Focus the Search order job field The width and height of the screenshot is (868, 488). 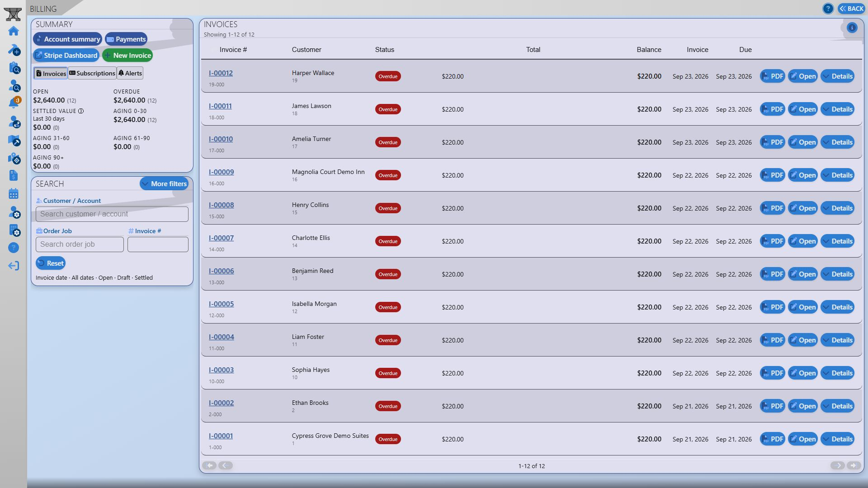pos(80,244)
